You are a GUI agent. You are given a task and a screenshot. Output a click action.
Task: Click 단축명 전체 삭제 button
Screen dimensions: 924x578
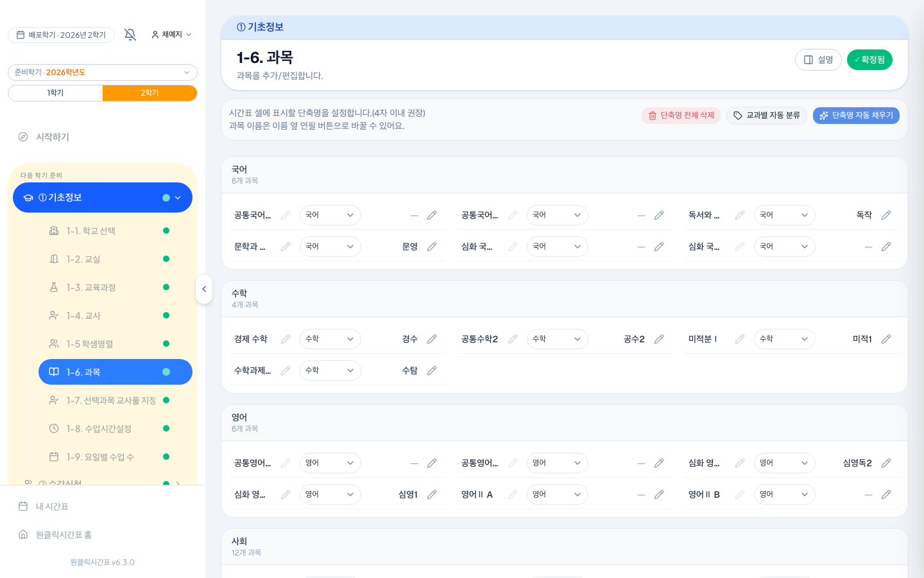pos(681,116)
